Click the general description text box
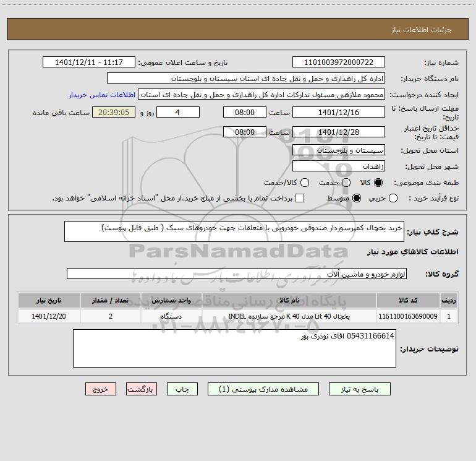Image resolution: width=476 pixels, height=461 pixels. coord(234,231)
